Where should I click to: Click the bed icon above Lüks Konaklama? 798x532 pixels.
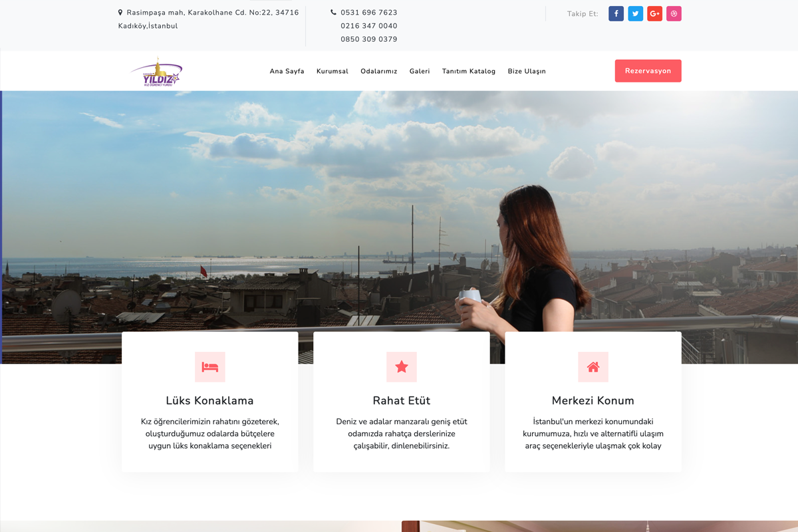click(210, 367)
